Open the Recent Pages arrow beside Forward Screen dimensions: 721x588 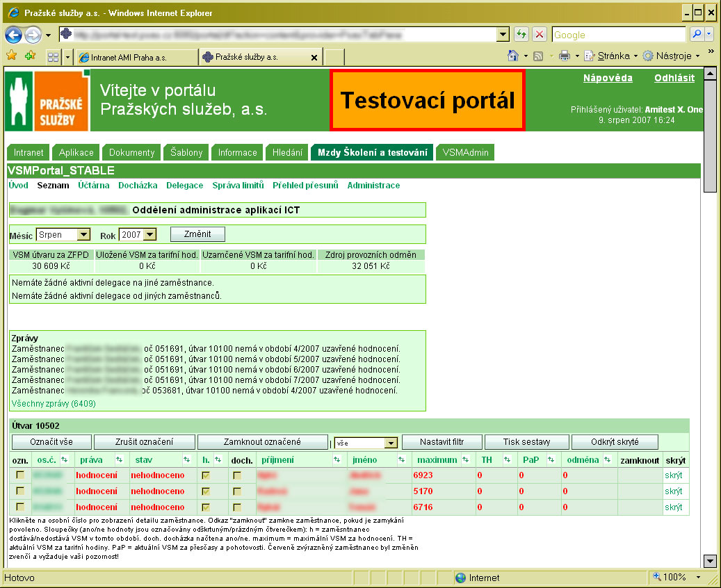[x=48, y=35]
